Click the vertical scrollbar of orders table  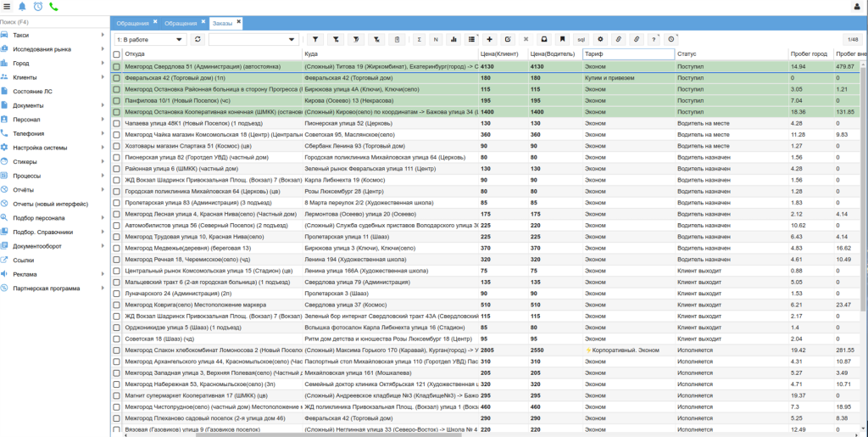[865, 188]
